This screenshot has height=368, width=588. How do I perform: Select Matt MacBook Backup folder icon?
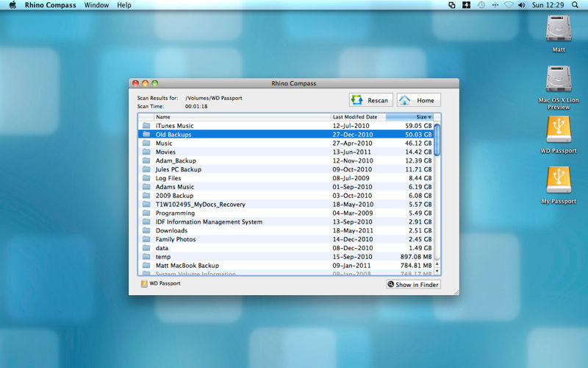pyautogui.click(x=146, y=265)
